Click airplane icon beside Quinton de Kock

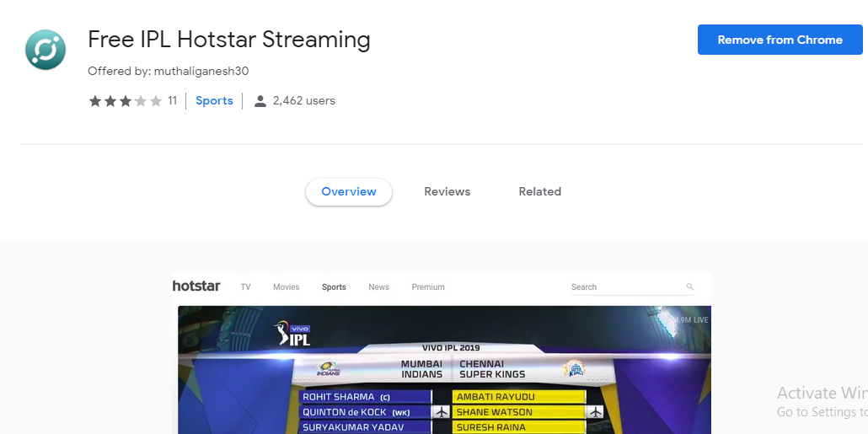click(x=442, y=412)
